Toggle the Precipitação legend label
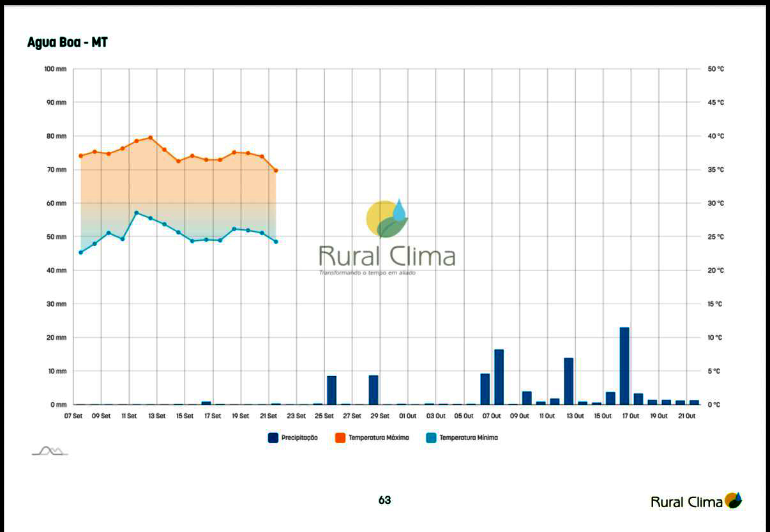This screenshot has height=532, width=770. (299, 438)
